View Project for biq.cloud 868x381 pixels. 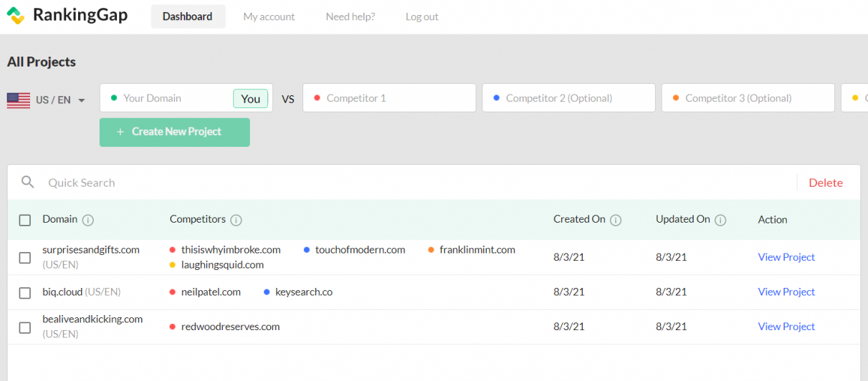[786, 291]
